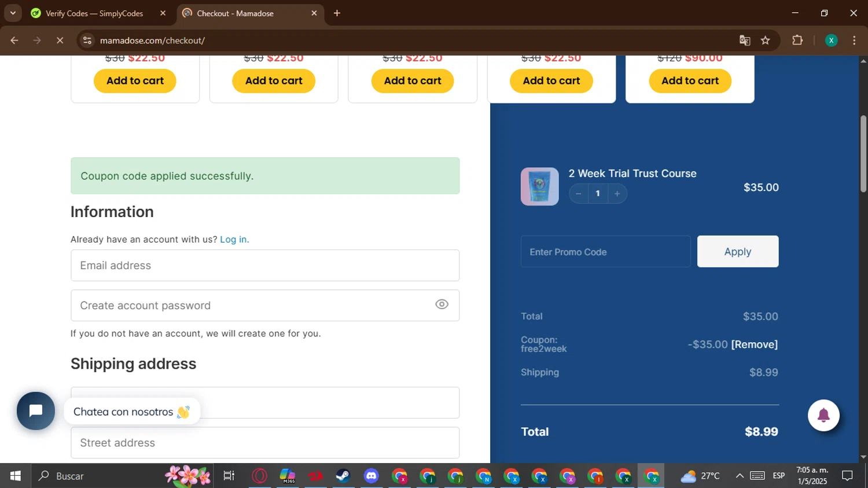This screenshot has height=488, width=868.
Task: Go back to previous page
Action: 14,41
